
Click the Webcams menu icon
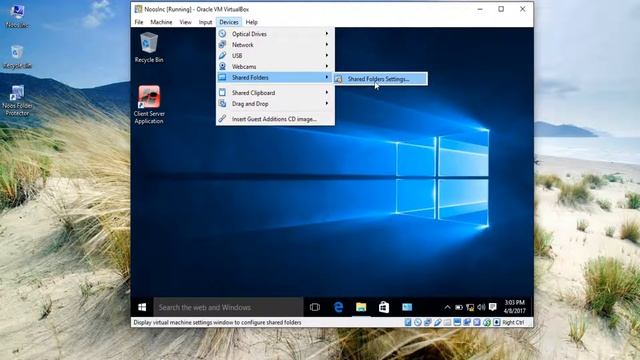coord(222,66)
